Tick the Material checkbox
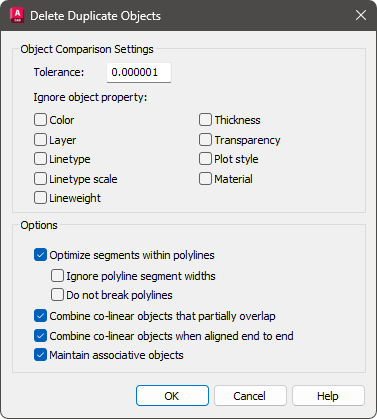 pos(205,179)
